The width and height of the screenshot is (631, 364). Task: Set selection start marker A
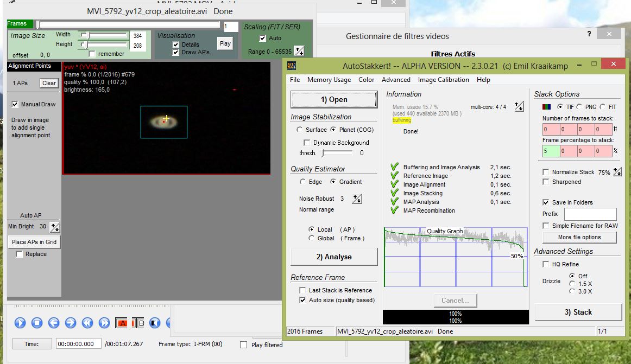coord(121,323)
